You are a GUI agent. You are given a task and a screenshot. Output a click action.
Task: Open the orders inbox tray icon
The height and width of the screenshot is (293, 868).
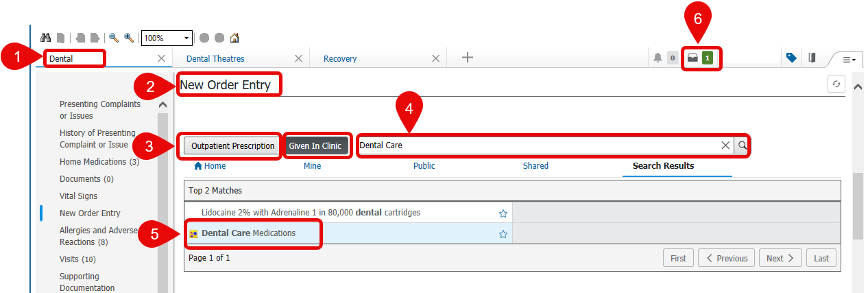pos(693,58)
